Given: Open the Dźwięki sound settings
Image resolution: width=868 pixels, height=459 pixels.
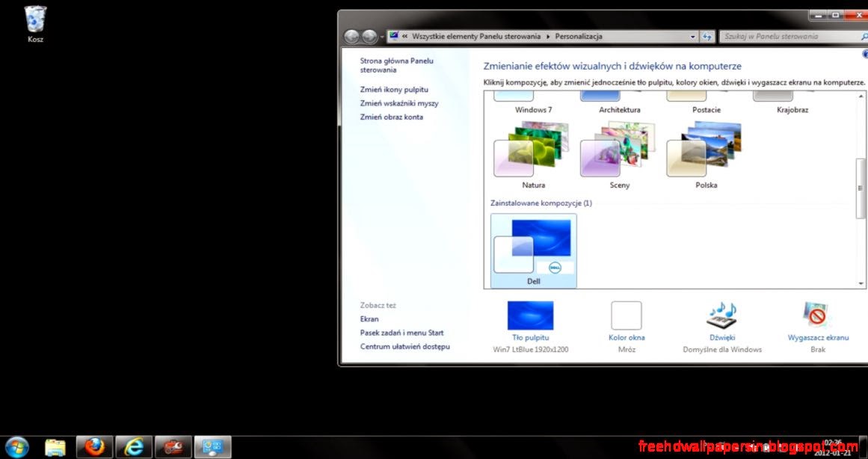Looking at the screenshot, I should 721,315.
